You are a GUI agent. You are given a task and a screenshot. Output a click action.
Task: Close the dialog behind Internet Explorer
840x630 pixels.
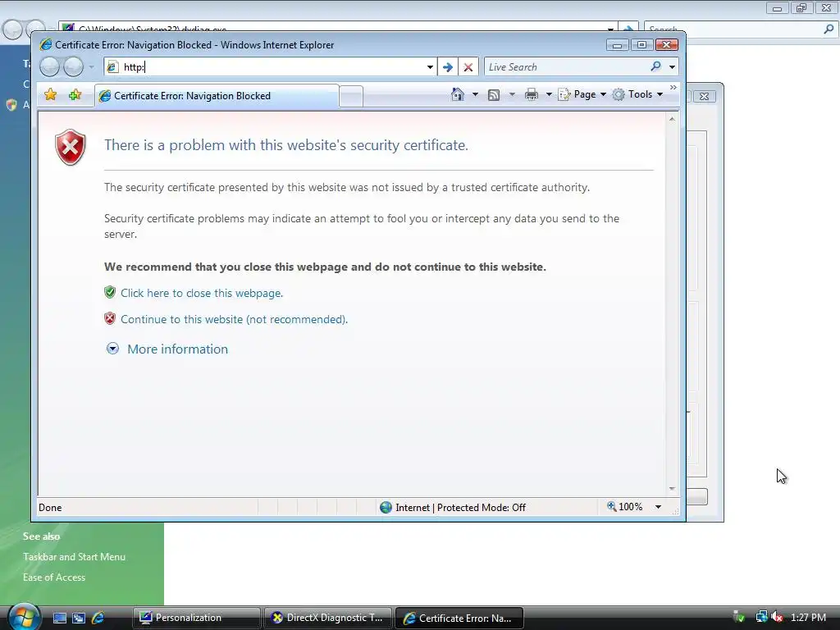705,97
